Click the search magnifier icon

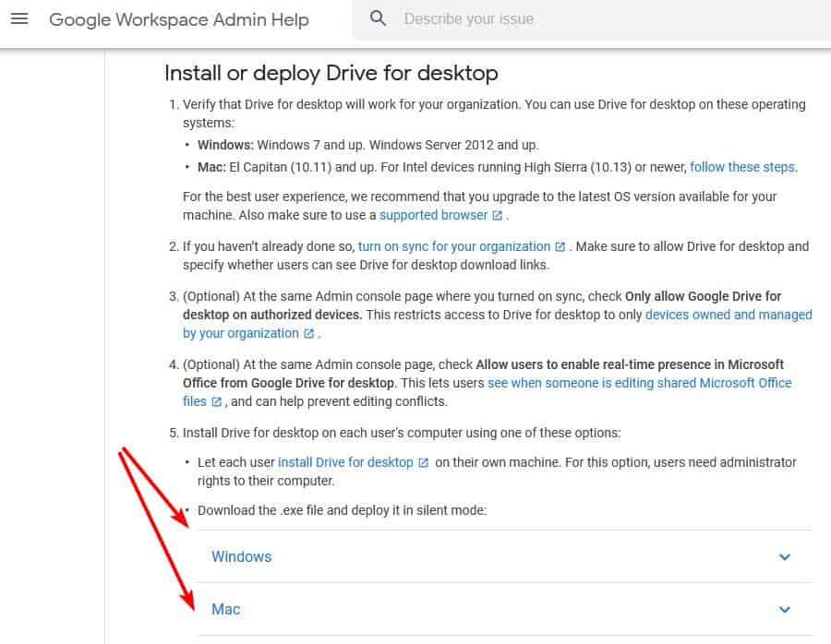(x=378, y=18)
